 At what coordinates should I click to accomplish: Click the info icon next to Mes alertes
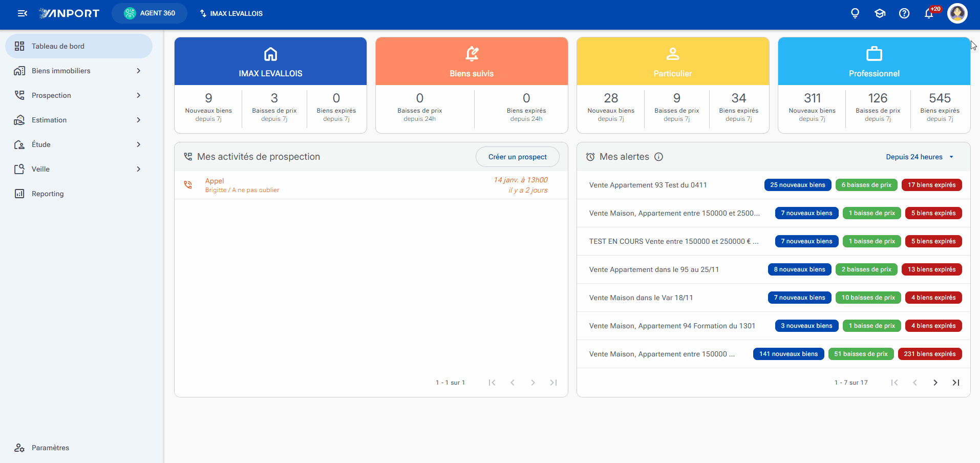[659, 157]
